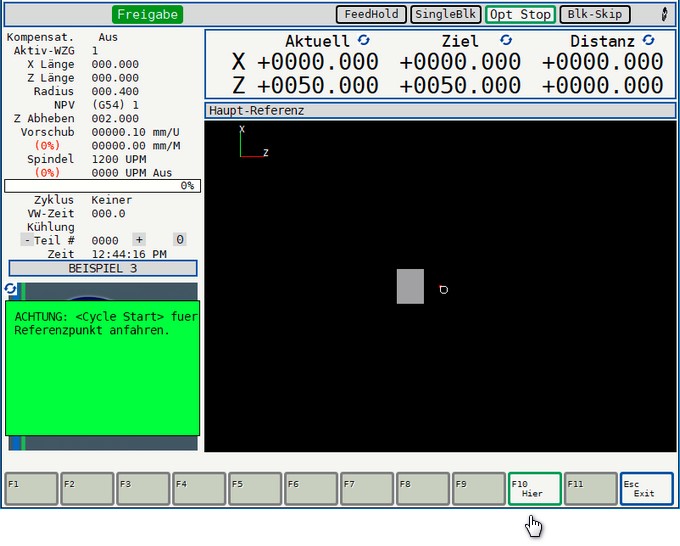The image size is (680, 546).
Task: Click the NPV value (G54) 1
Action: point(115,105)
